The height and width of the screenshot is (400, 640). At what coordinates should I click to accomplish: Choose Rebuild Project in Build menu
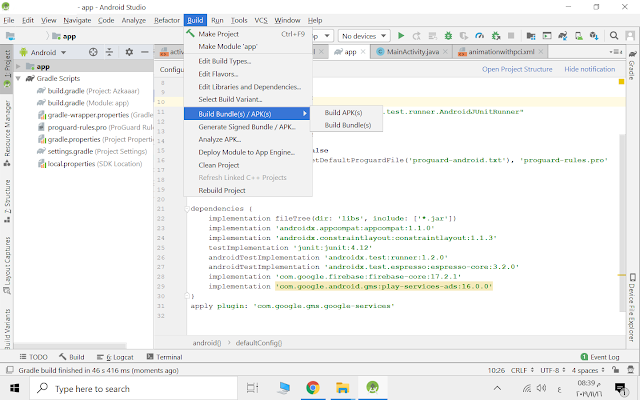[248, 190]
